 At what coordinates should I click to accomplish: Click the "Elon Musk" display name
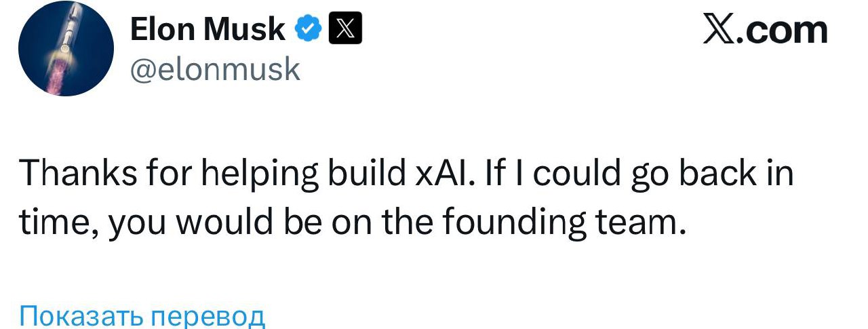207,29
